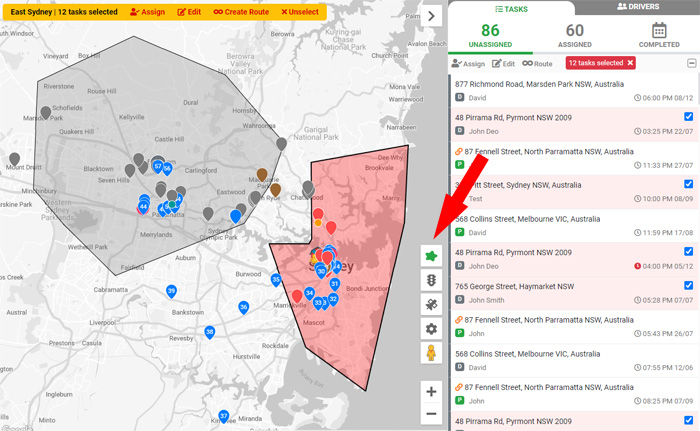The width and height of the screenshot is (700, 431).
Task: Open the Completed tasks calendar
Action: (659, 35)
